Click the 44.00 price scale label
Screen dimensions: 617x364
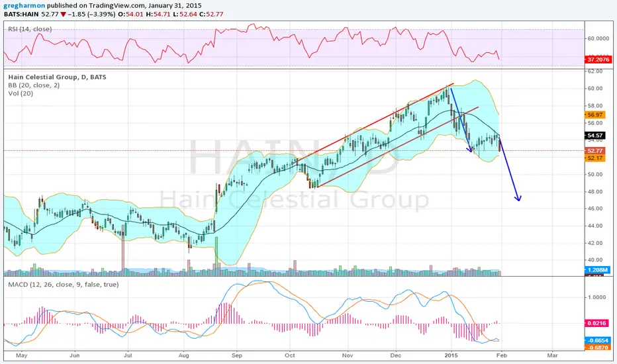(595, 226)
